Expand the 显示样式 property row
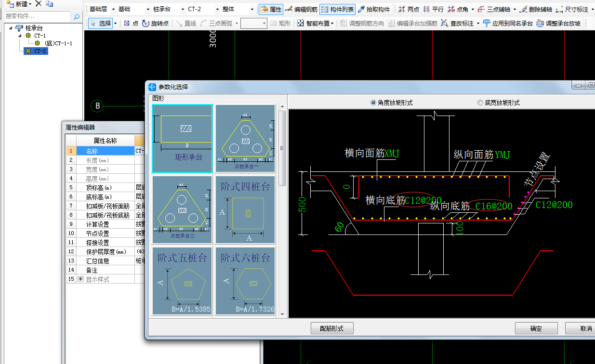This screenshot has height=364, width=595. point(80,279)
